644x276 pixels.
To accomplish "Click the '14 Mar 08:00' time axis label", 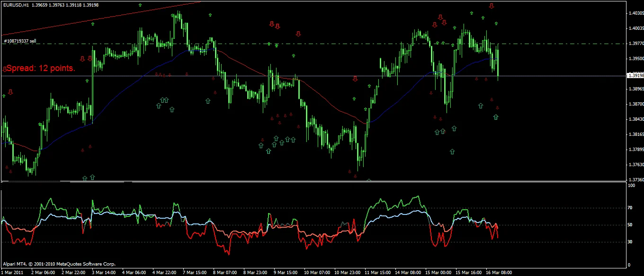I will coord(408,273).
